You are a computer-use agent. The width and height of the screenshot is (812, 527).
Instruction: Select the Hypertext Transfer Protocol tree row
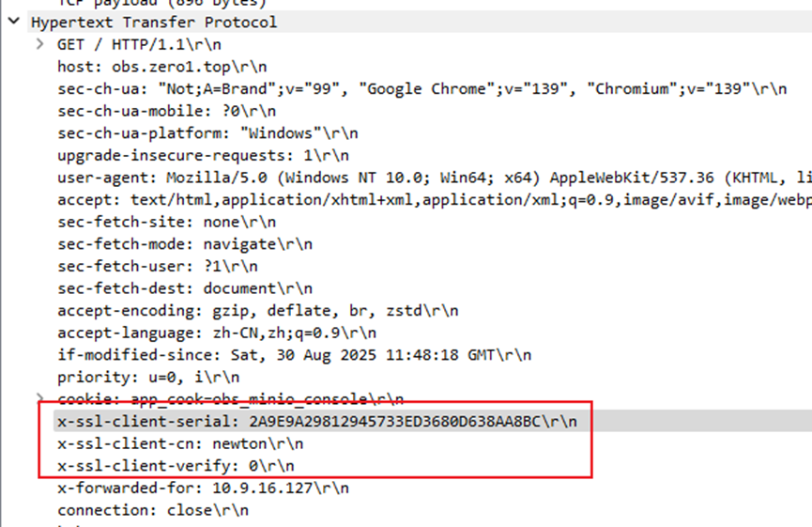(420, 23)
